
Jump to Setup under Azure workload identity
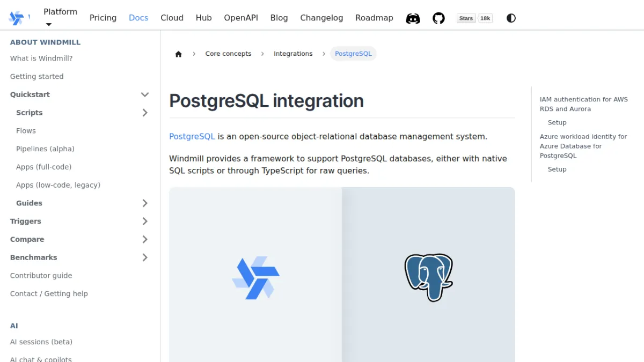point(557,169)
